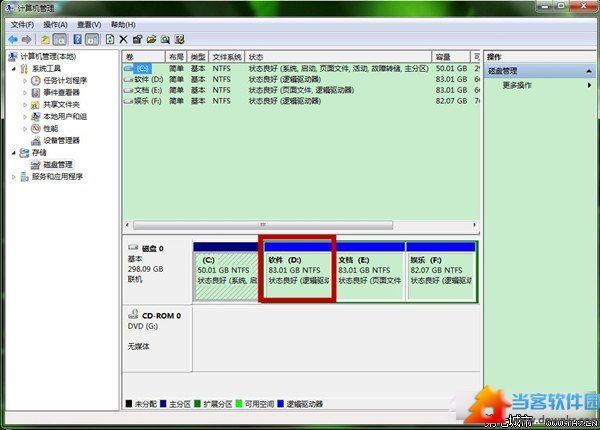
Task: Expand the 本地用户和组 node
Action: [24, 116]
